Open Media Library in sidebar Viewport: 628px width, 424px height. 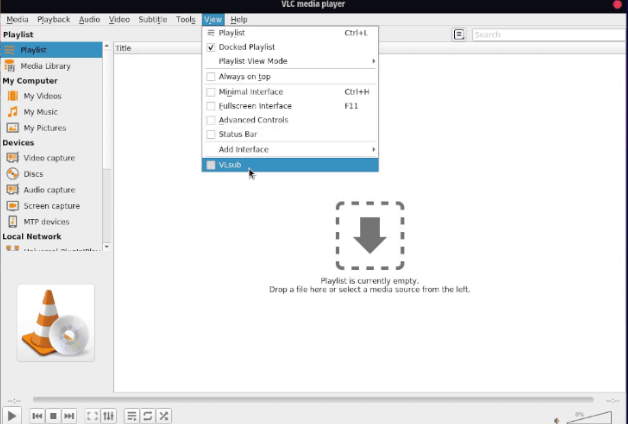pyautogui.click(x=51, y=66)
